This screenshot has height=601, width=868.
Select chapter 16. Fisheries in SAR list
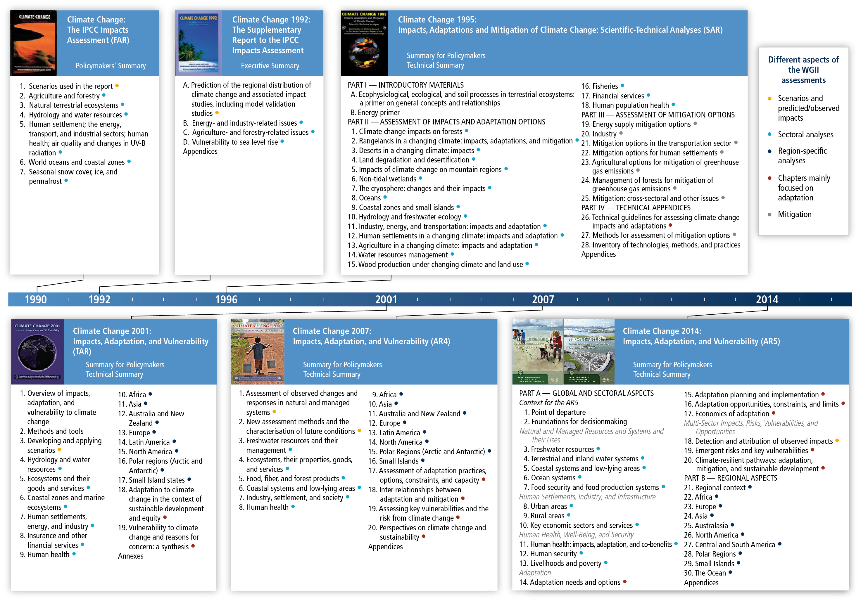point(600,86)
